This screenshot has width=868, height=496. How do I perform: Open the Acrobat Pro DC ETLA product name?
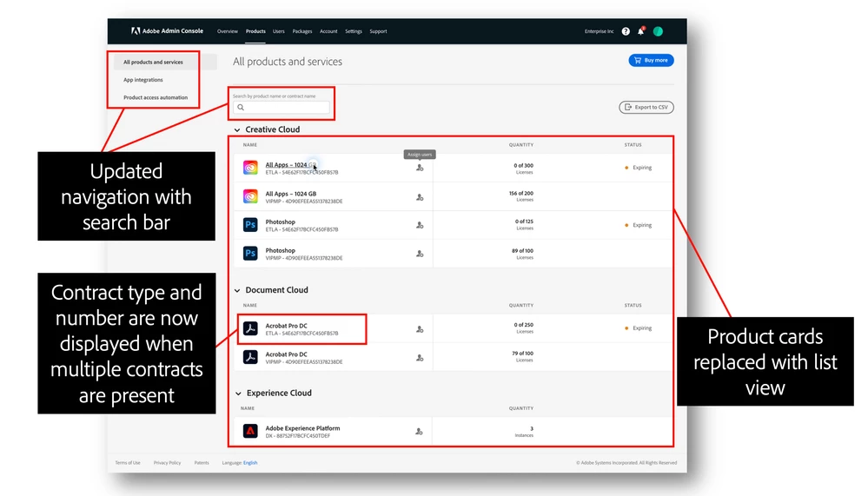click(286, 326)
